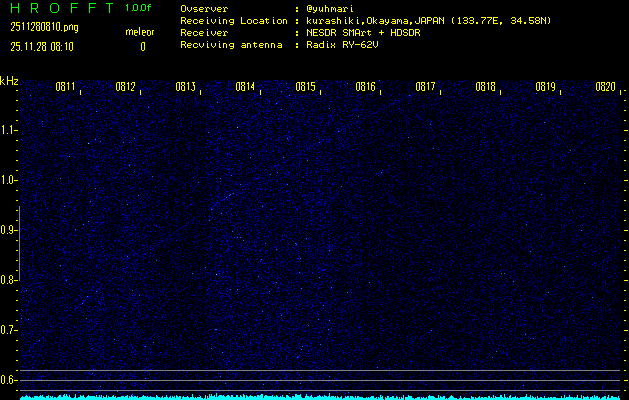Click the 0820 time label
This screenshot has height=400, width=629.
(x=605, y=88)
